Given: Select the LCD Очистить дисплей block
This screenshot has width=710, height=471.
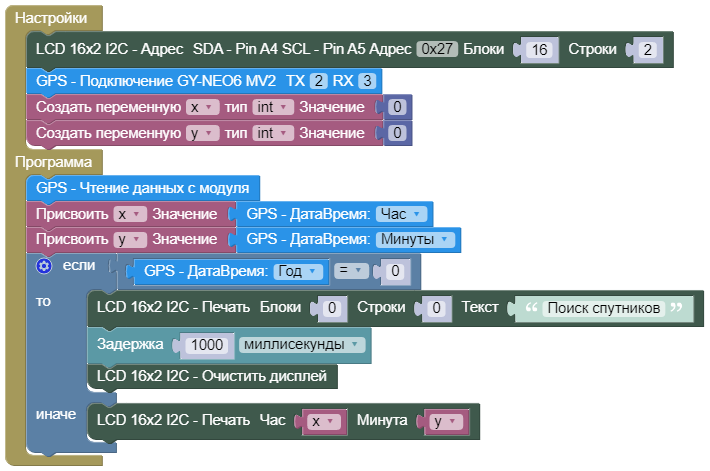Looking at the screenshot, I should click(x=213, y=376).
